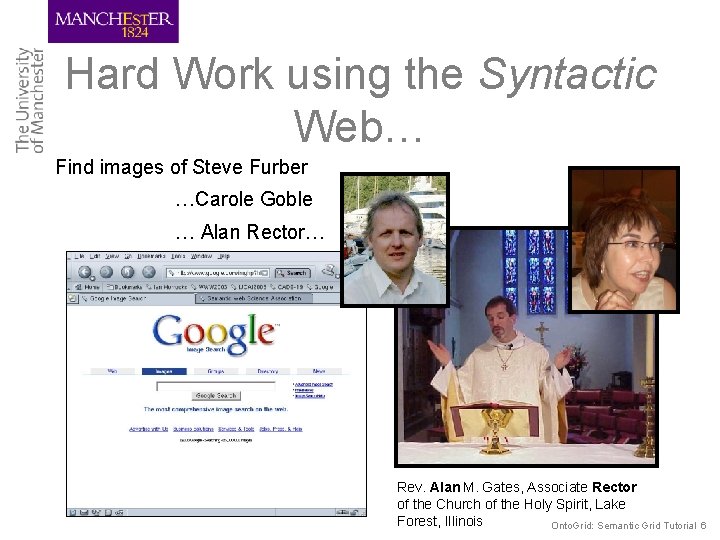Click the photo of woman with glasses

pos(624,240)
